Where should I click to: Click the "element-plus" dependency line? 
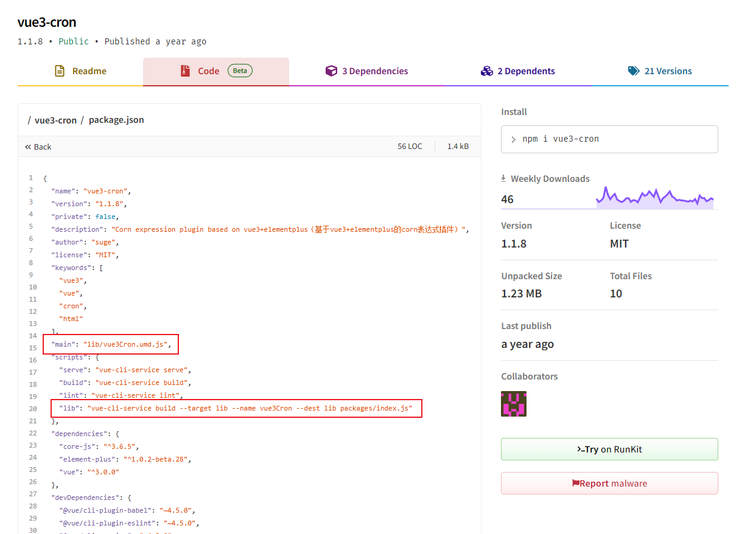(125, 459)
